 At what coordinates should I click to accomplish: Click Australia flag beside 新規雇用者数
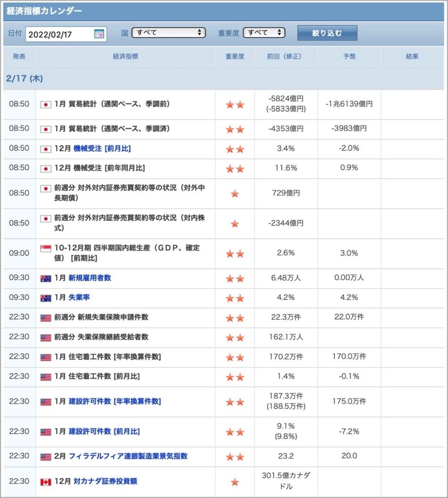pos(46,279)
